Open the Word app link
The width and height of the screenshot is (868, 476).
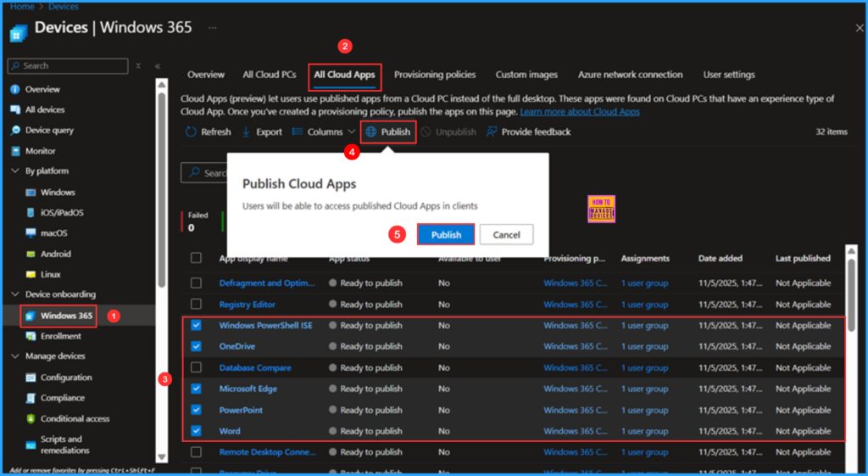click(x=230, y=431)
